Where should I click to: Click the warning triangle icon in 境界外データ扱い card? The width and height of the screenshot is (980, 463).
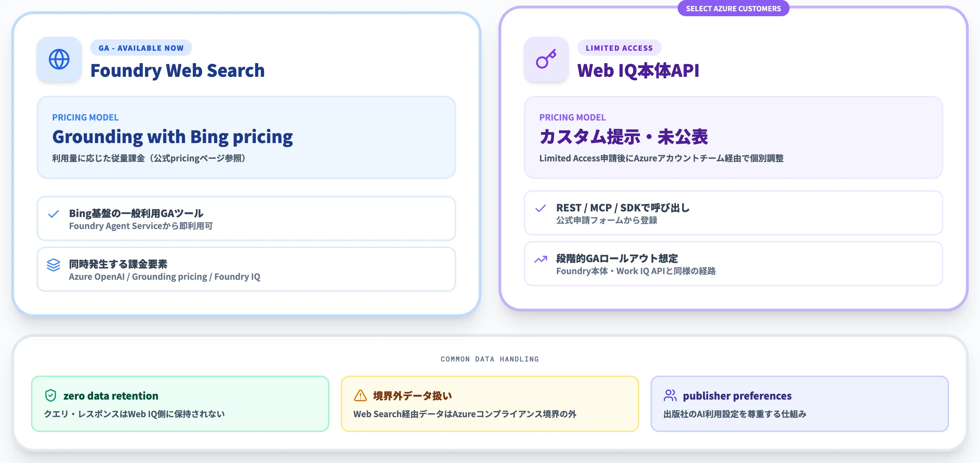click(x=360, y=396)
